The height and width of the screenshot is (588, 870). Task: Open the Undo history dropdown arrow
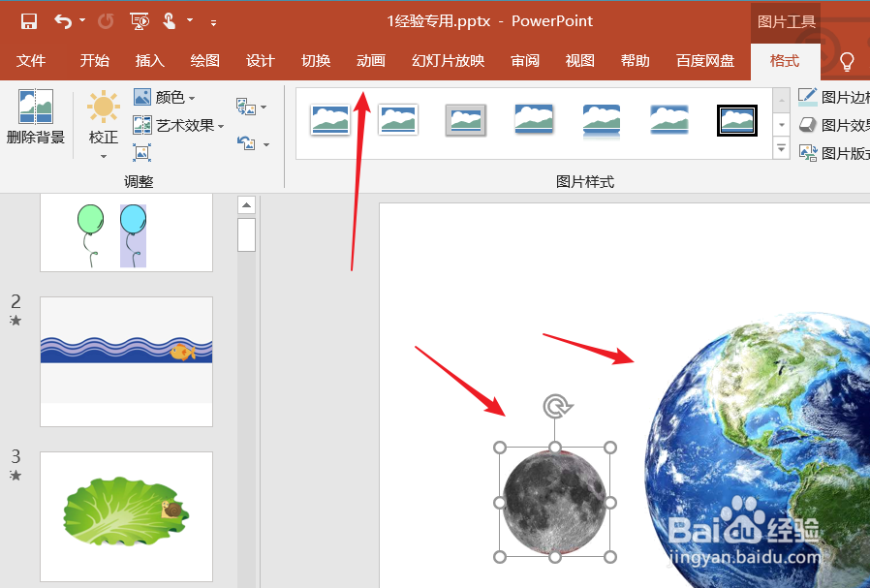[82, 20]
